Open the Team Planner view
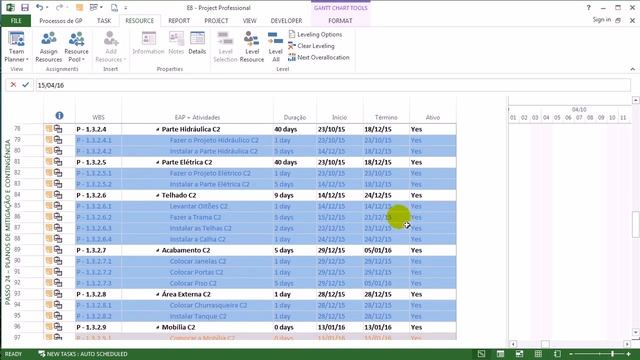Screen dimensions: 640x360 (16, 47)
